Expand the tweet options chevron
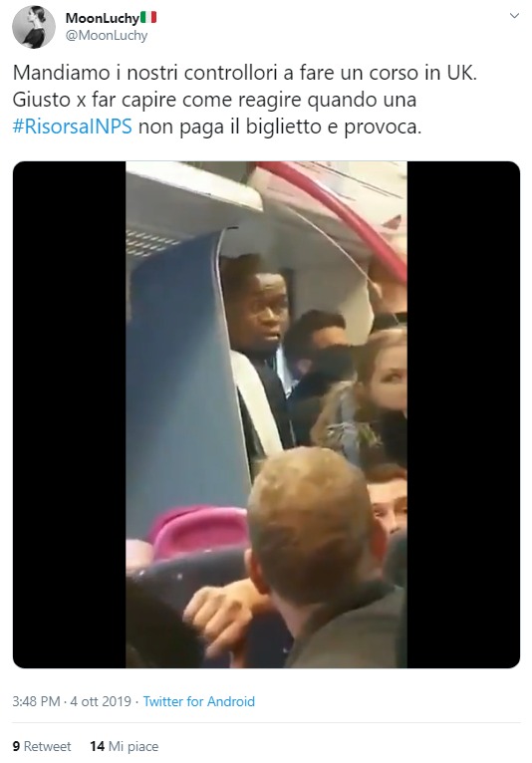Viewport: 532px width, 763px height. [514, 16]
